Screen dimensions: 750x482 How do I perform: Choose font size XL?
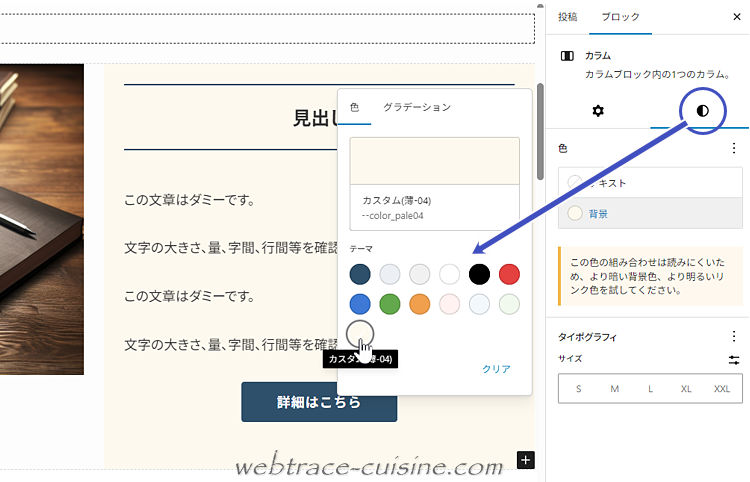(686, 389)
